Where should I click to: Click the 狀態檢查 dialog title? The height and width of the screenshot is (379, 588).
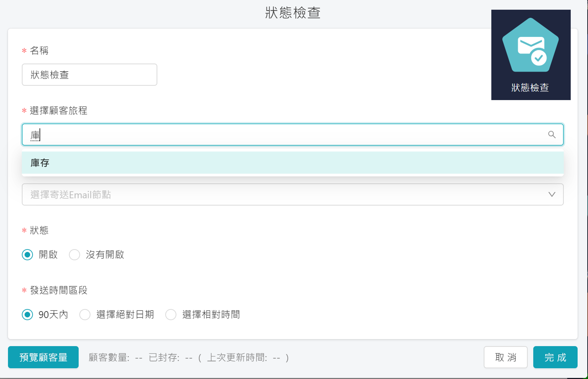293,12
